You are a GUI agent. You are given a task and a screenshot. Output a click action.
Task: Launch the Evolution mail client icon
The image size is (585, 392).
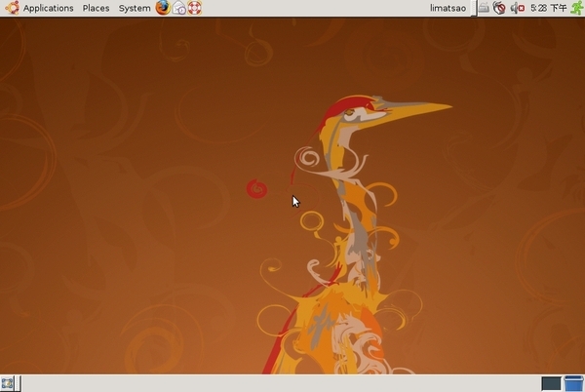(x=179, y=8)
